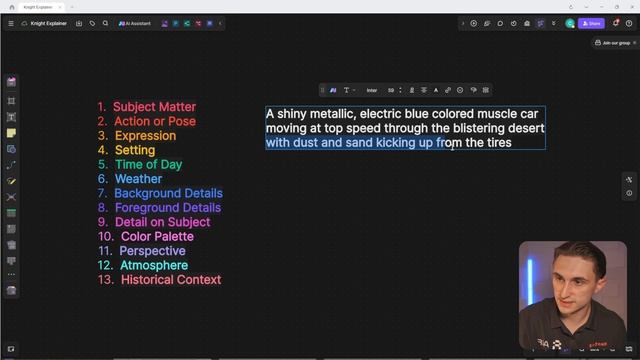Click '10. Color Palette' list line
640x360 pixels.
pos(146,236)
